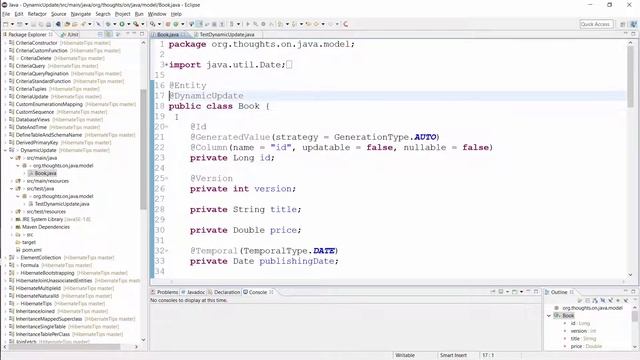640x360 pixels.
Task: Toggle Hide Non-Public Members in Outline
Action: (618, 300)
